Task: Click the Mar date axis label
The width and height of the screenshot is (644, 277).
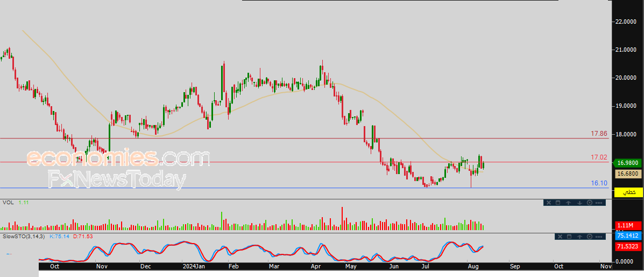Action: tap(274, 266)
